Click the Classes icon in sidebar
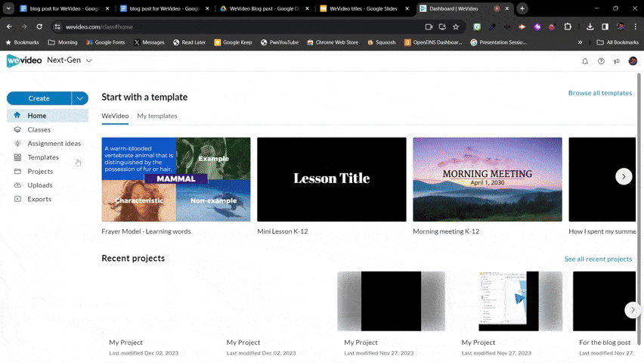The width and height of the screenshot is (644, 363). pyautogui.click(x=17, y=130)
